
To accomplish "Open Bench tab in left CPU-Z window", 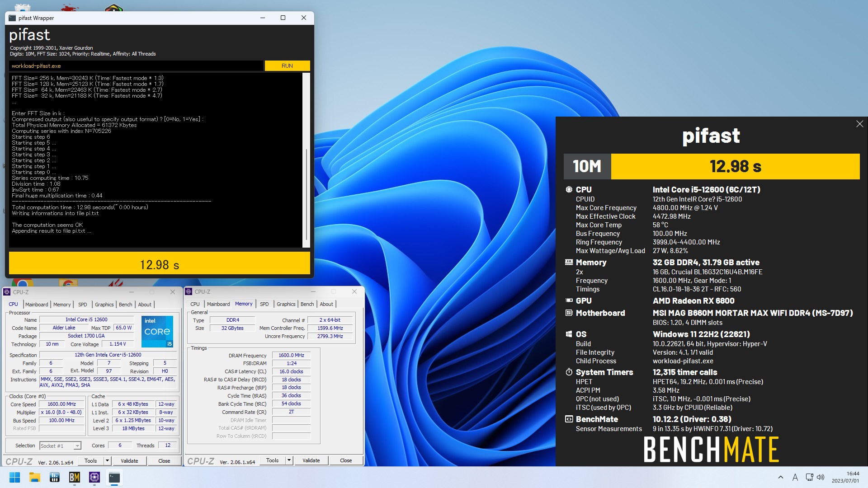I will coord(126,305).
